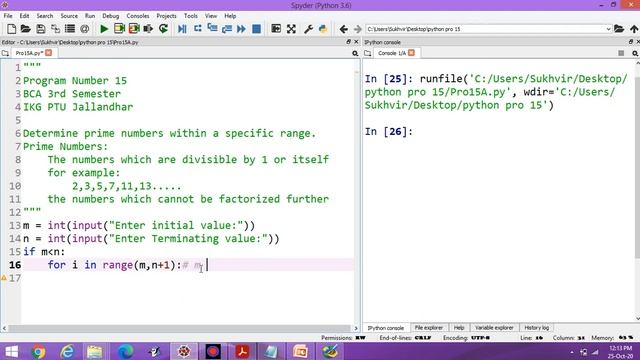Run cell and advance icon
Viewport: 640px width, 360px height.
point(134,29)
